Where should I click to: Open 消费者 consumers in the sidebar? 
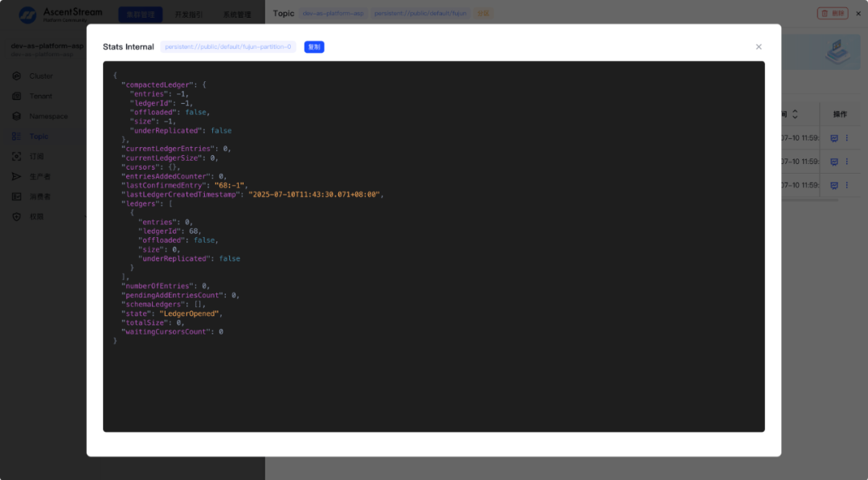[39, 197]
